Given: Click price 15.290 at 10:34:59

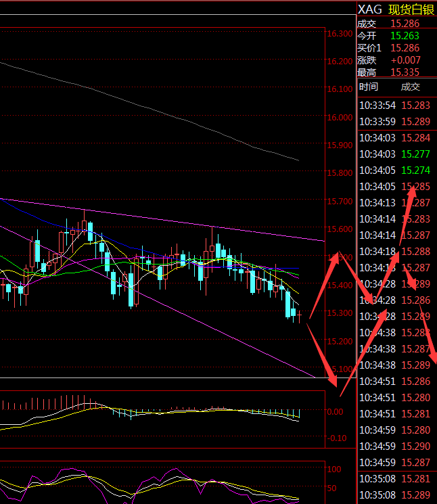Looking at the screenshot, I should (416, 446).
